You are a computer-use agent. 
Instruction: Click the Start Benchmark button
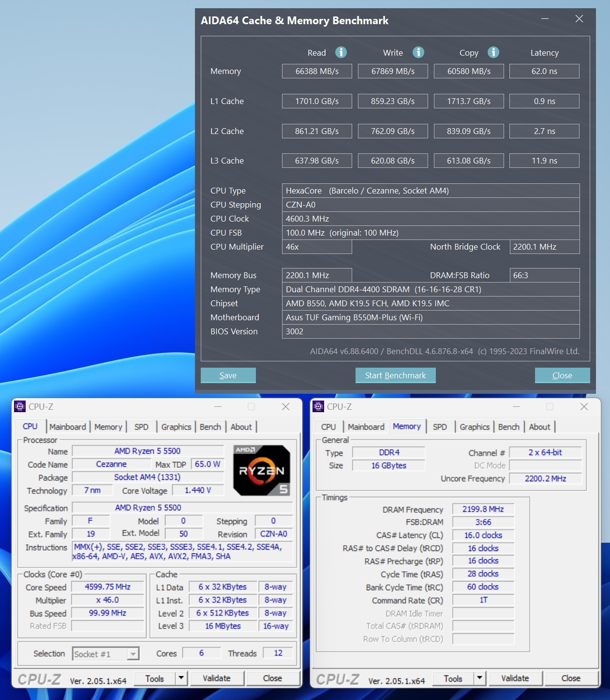pyautogui.click(x=396, y=375)
